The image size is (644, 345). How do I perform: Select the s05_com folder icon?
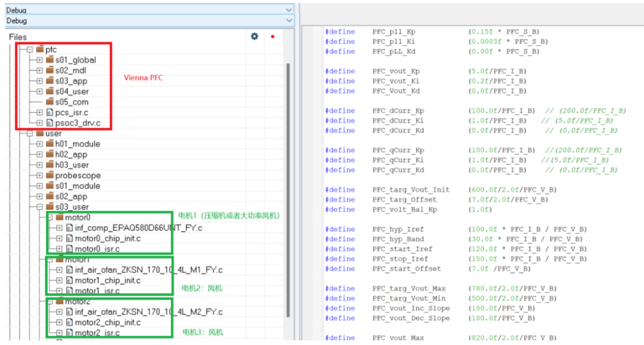tap(49, 101)
